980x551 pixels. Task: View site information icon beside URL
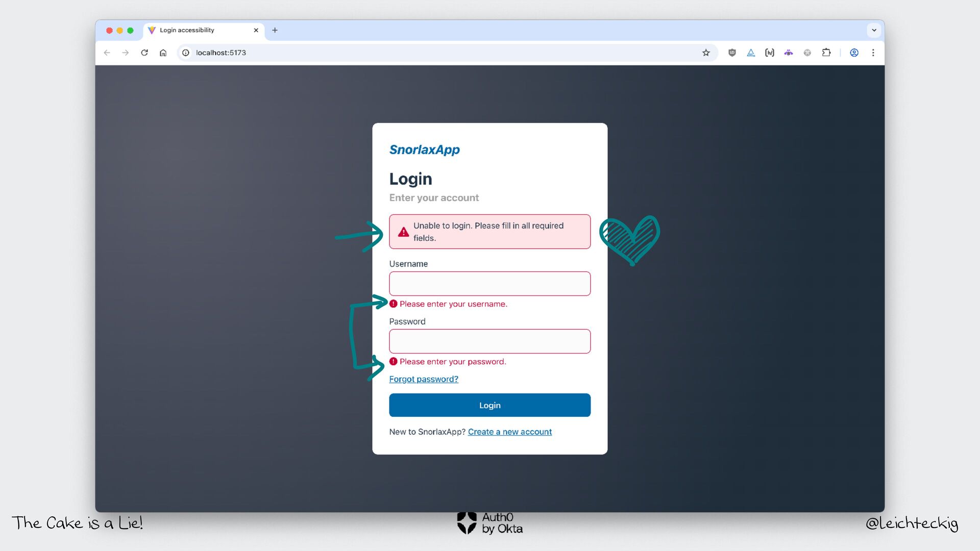[186, 53]
